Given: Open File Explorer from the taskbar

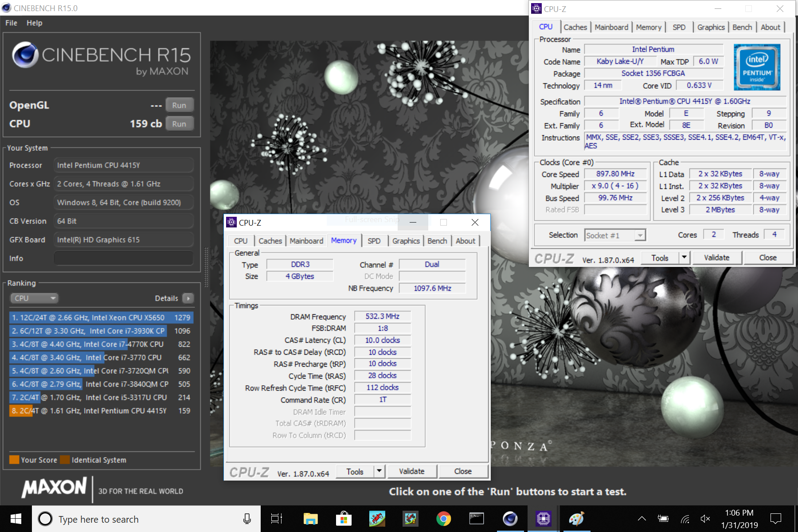Looking at the screenshot, I should coord(310,519).
